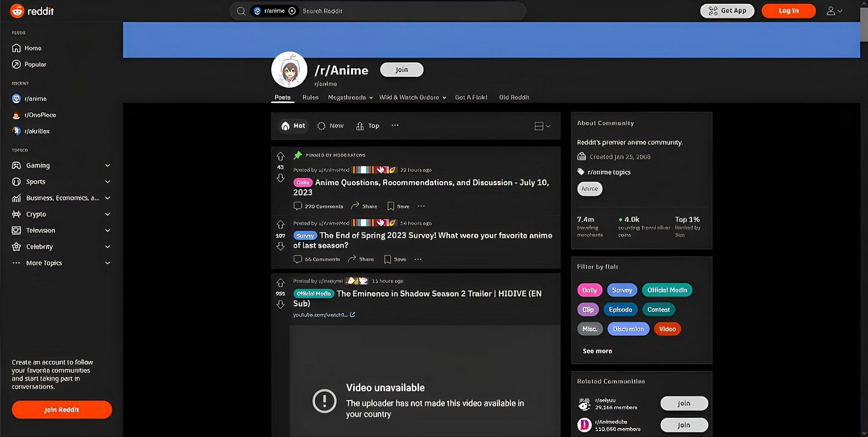
Task: Downvote the Anime Questions daily post
Action: coord(280,178)
